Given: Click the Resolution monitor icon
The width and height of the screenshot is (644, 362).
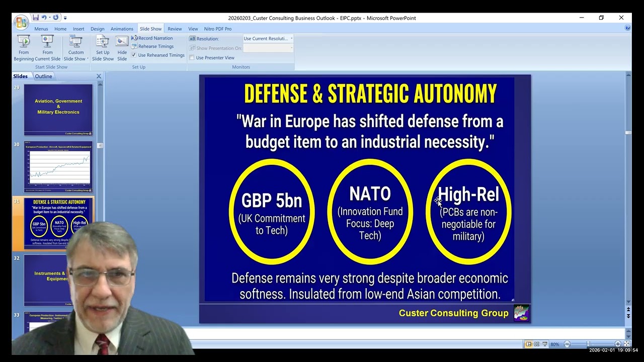Looking at the screenshot, I should coord(192,38).
